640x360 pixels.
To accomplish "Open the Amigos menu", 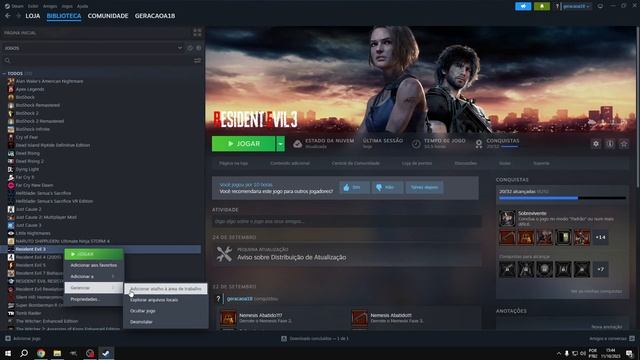I will (x=50, y=6).
